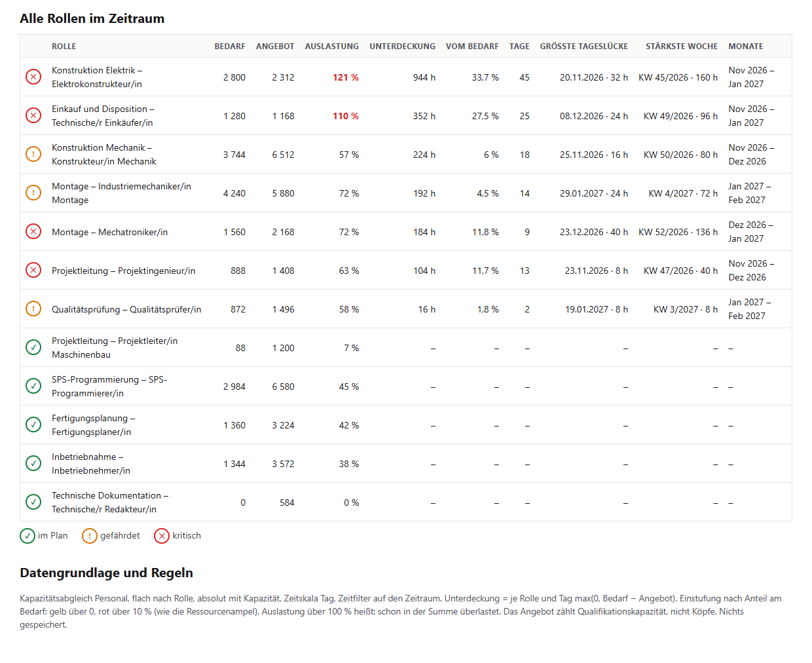
Task: Click the 944 h shortfall value
Action: pyautogui.click(x=424, y=77)
